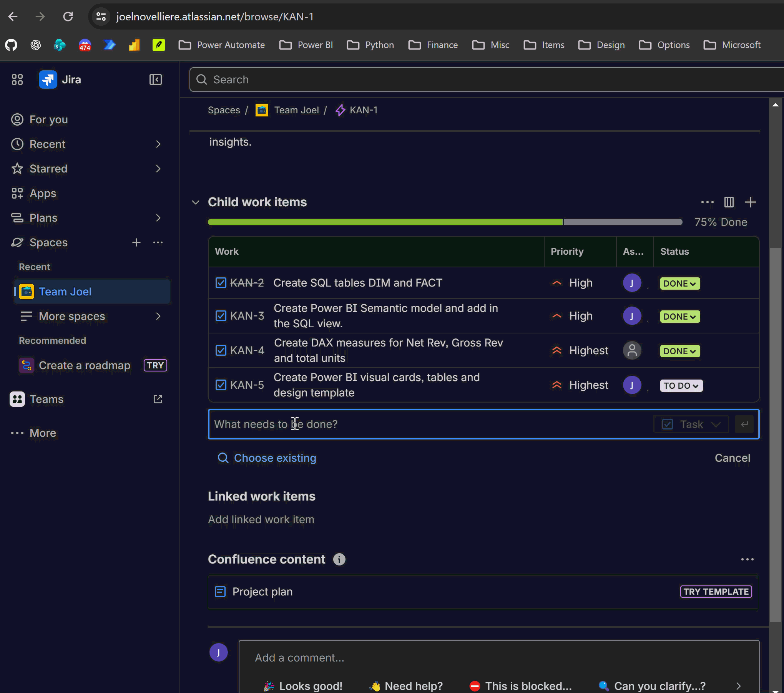Screen dimensions: 784x693
Task: Collapse the Jira sidebar panel icon
Action: [x=155, y=80]
